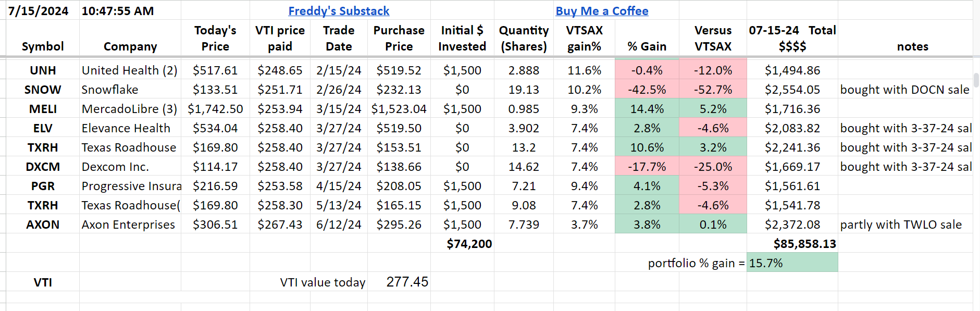Select the Initial $ Invested header
This screenshot has height=311, width=980.
point(462,38)
